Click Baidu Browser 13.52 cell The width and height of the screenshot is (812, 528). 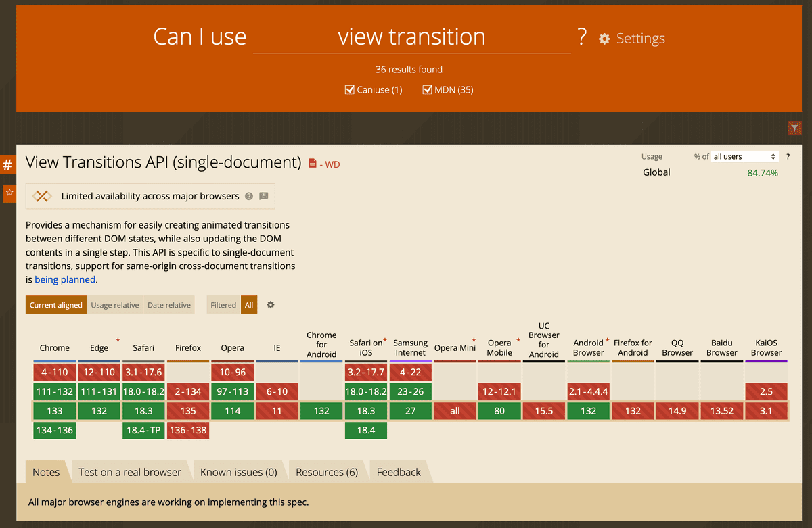click(x=722, y=411)
